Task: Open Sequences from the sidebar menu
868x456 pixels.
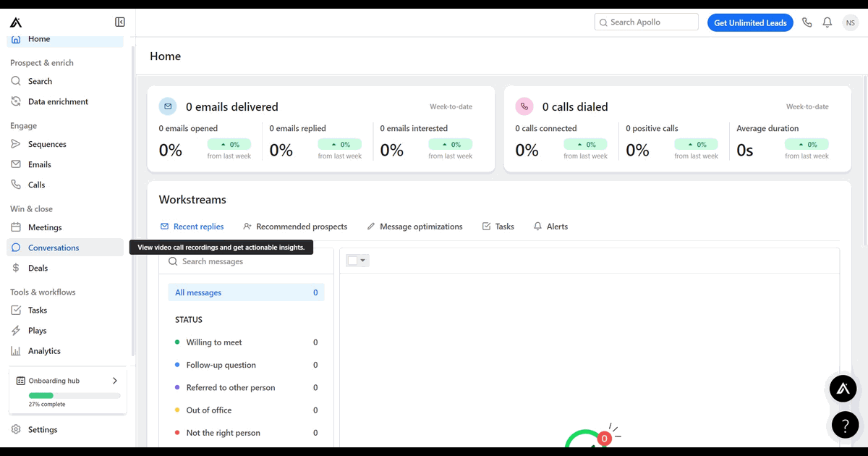Action: click(x=66, y=144)
